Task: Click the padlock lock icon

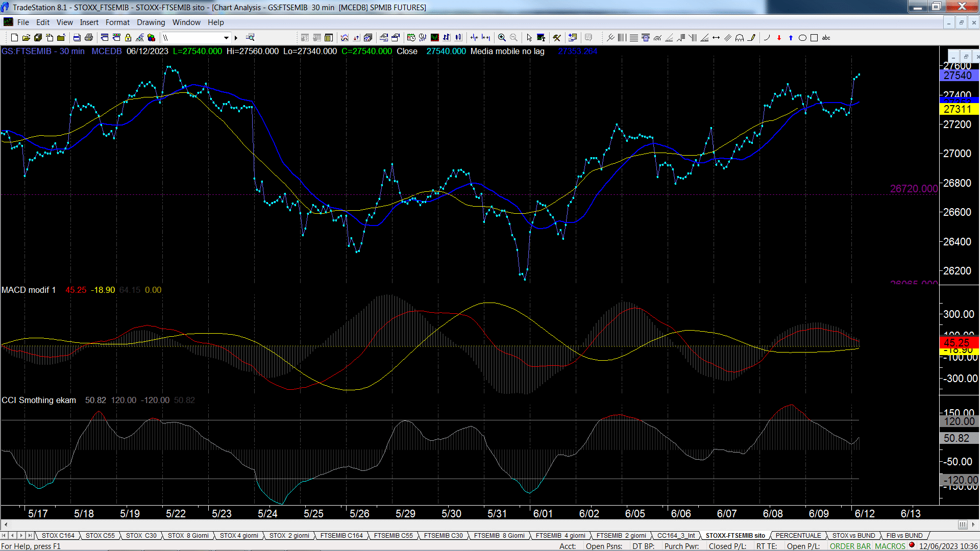Action: tap(128, 37)
